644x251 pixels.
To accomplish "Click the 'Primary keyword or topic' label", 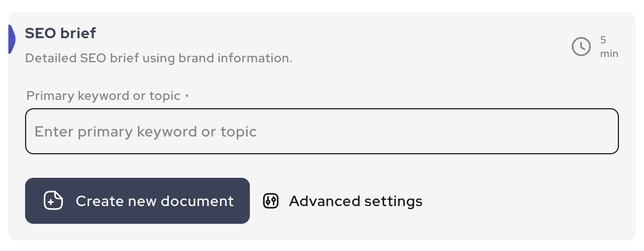I will click(103, 96).
